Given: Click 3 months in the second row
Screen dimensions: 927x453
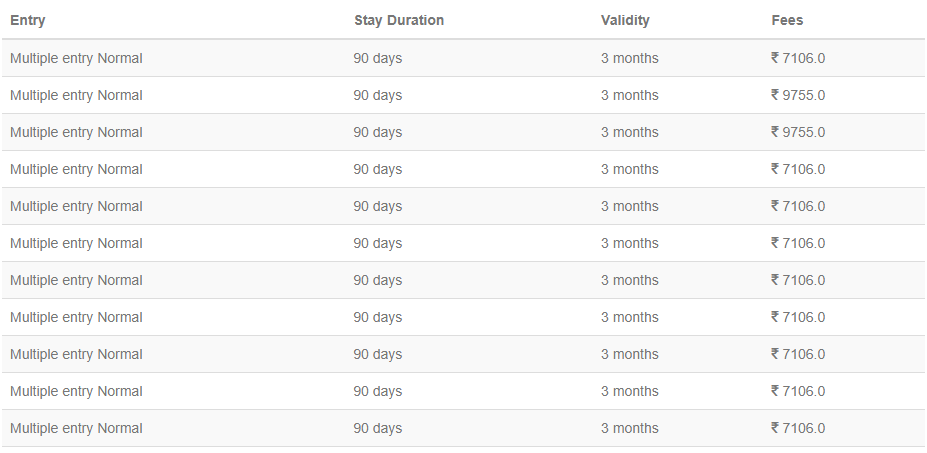Looking at the screenshot, I should [630, 95].
